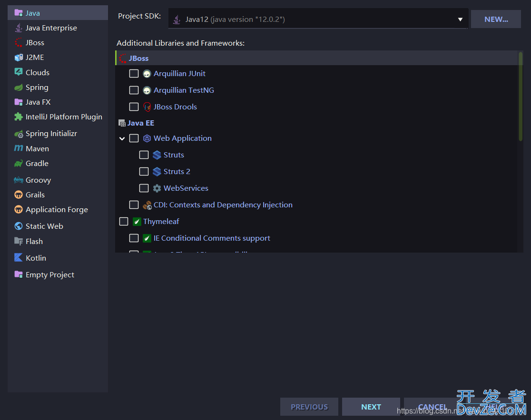531x420 pixels.
Task: Click the Web Application icon
Action: pos(147,138)
